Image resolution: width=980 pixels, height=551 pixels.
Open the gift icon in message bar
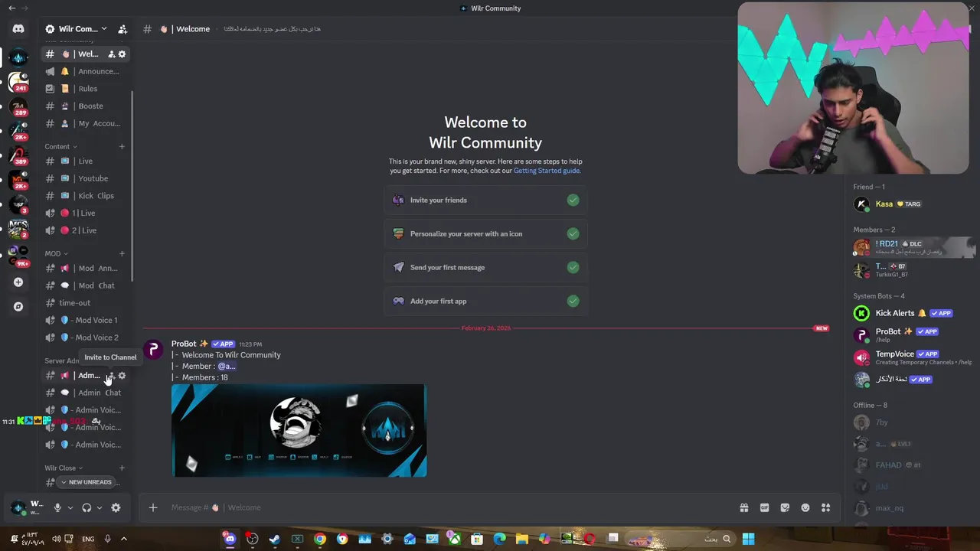(x=743, y=507)
